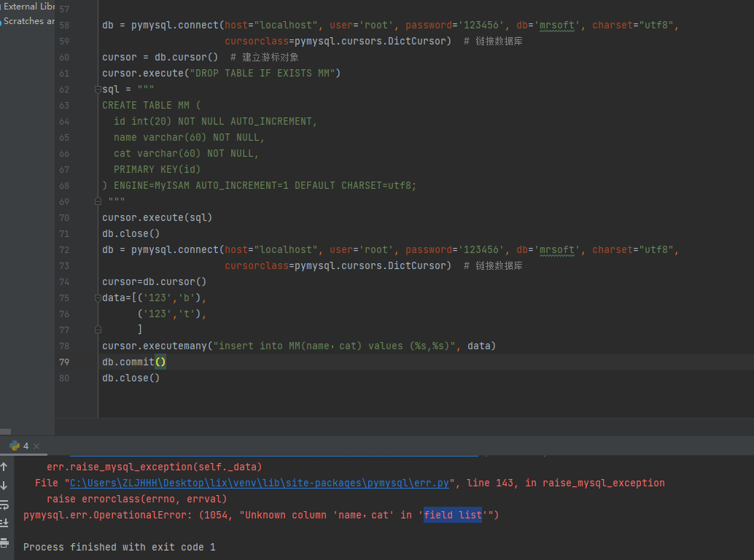Click the fold end marker at line 69
This screenshot has height=560, width=754.
point(98,202)
